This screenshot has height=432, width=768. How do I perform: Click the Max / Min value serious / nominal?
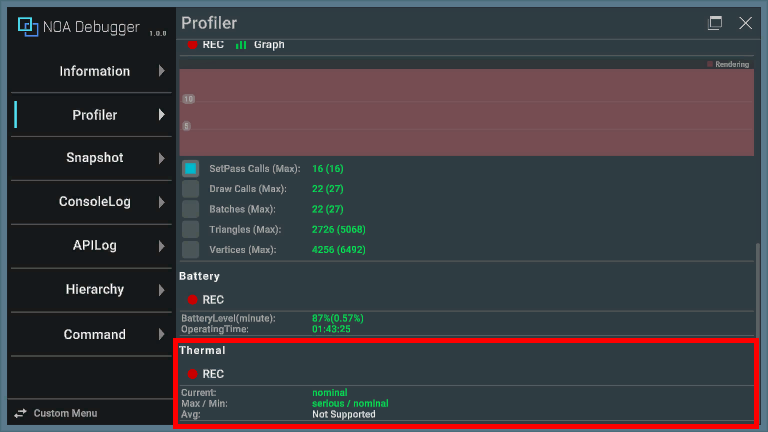(350, 404)
